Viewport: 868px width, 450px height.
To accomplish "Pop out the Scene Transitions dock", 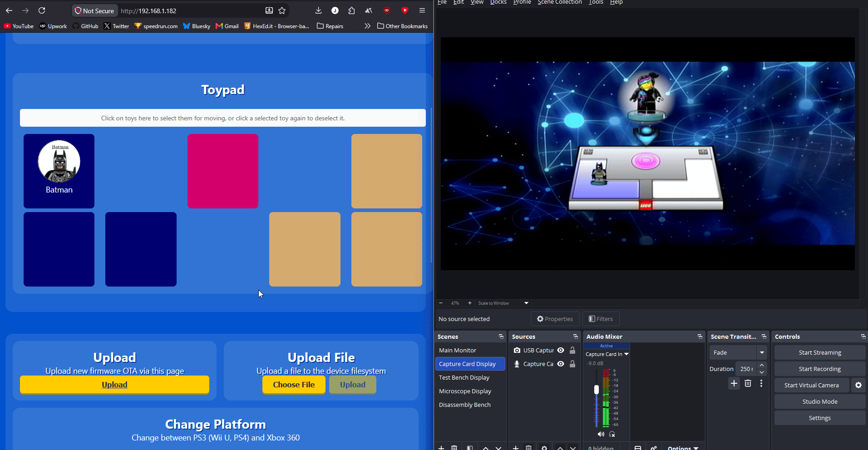I will tap(764, 336).
